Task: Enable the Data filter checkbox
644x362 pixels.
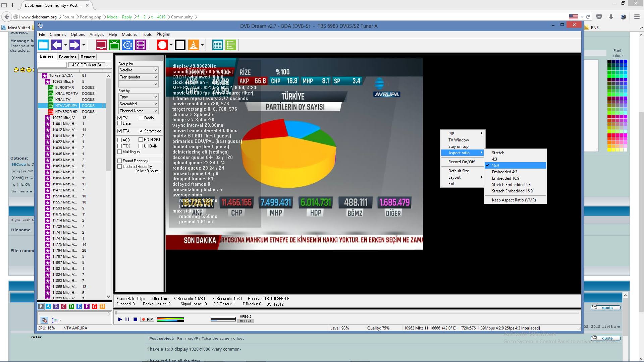Action: 120,123
